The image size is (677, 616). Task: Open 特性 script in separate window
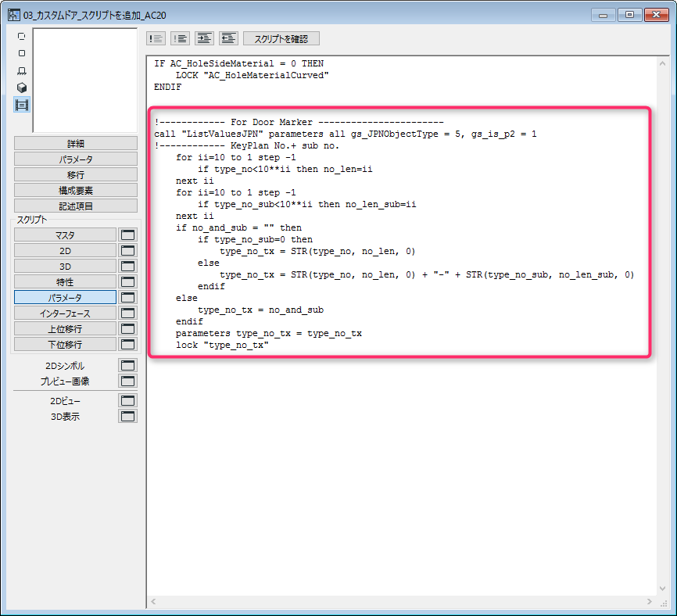tap(127, 281)
